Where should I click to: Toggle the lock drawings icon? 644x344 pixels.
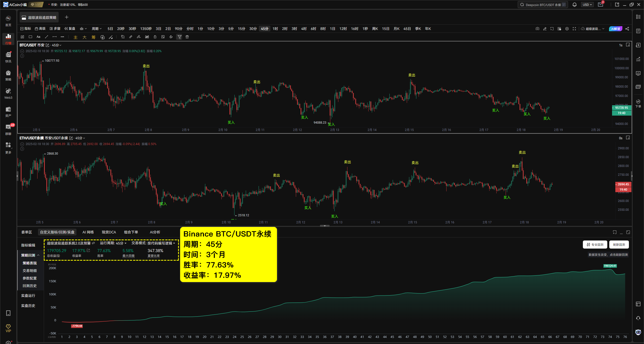155,37
